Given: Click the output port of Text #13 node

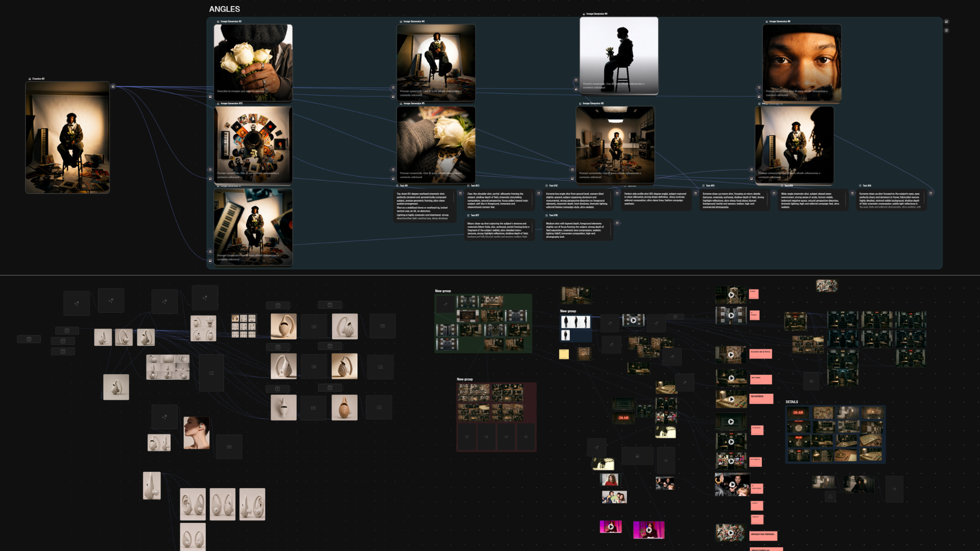Looking at the screenshot, I should tap(538, 193).
